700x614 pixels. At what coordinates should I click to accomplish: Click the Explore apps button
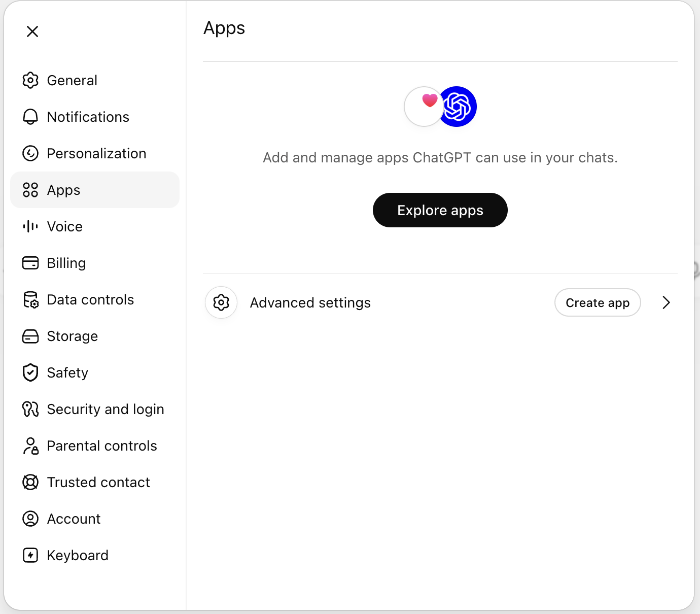440,210
